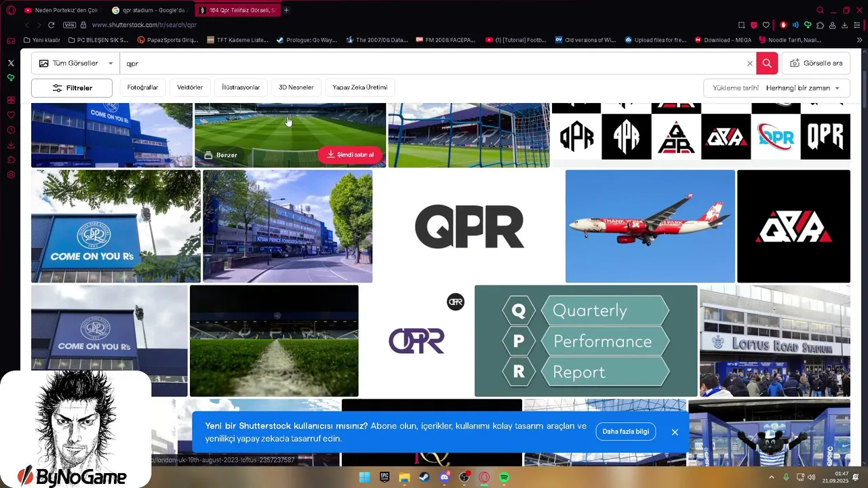Open the sidebar favorites heart icon
The width and height of the screenshot is (868, 488).
click(11, 115)
